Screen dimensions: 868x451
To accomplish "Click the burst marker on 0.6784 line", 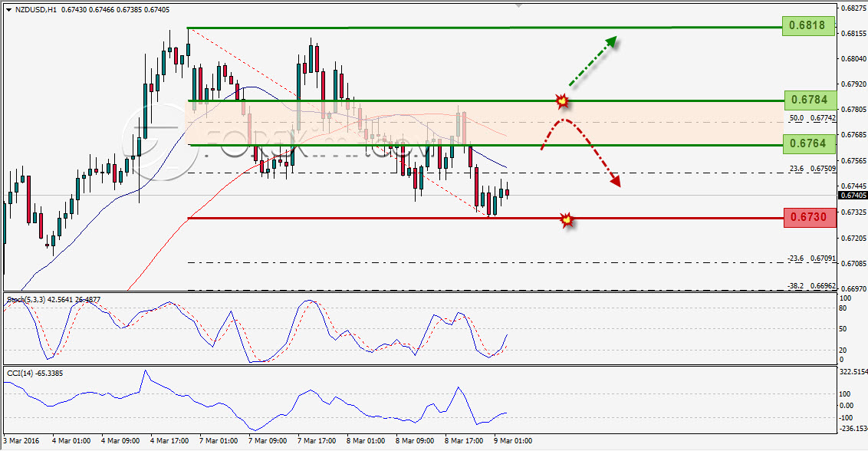I will point(562,100).
